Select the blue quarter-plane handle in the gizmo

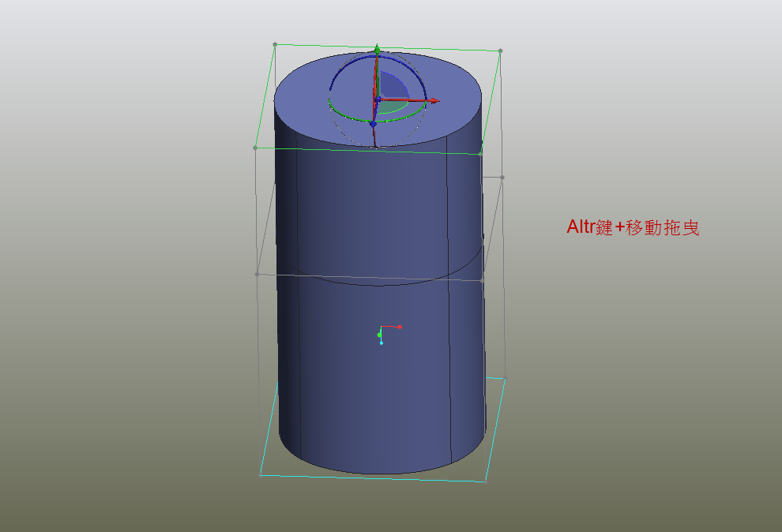(393, 85)
